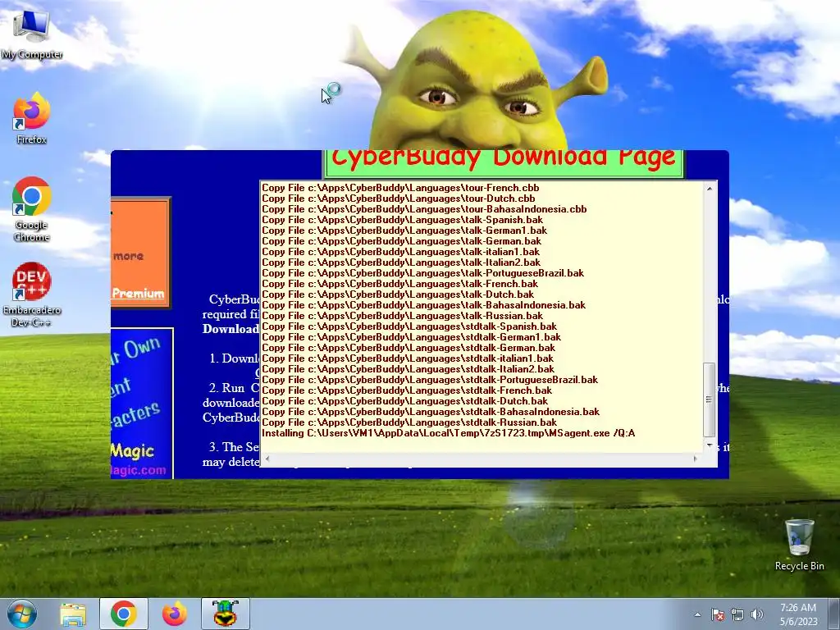Select the log line 'talk-German.bak'

[x=402, y=241]
